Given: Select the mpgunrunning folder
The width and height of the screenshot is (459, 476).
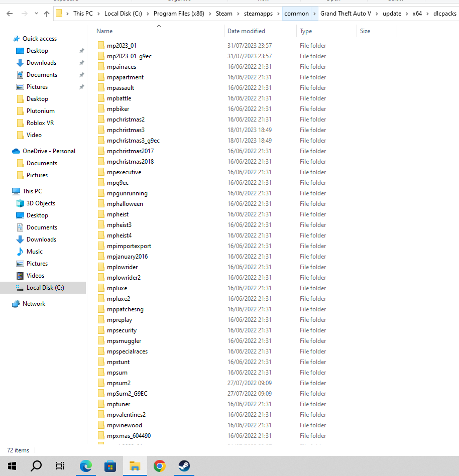Looking at the screenshot, I should (x=127, y=193).
